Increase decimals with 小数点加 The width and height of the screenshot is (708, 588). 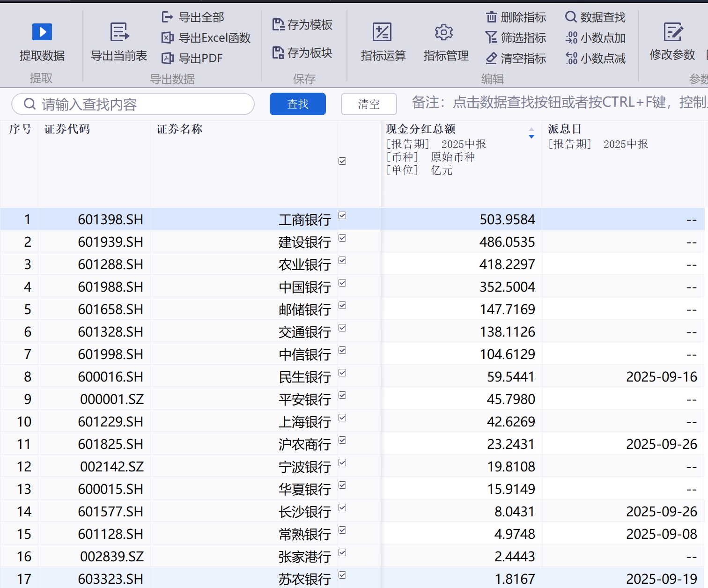pos(595,38)
